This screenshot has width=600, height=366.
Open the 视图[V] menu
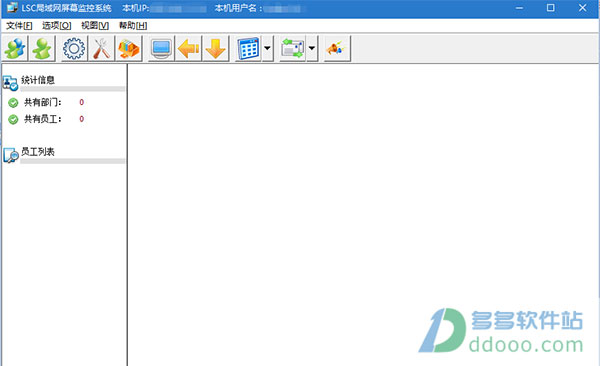(95, 26)
